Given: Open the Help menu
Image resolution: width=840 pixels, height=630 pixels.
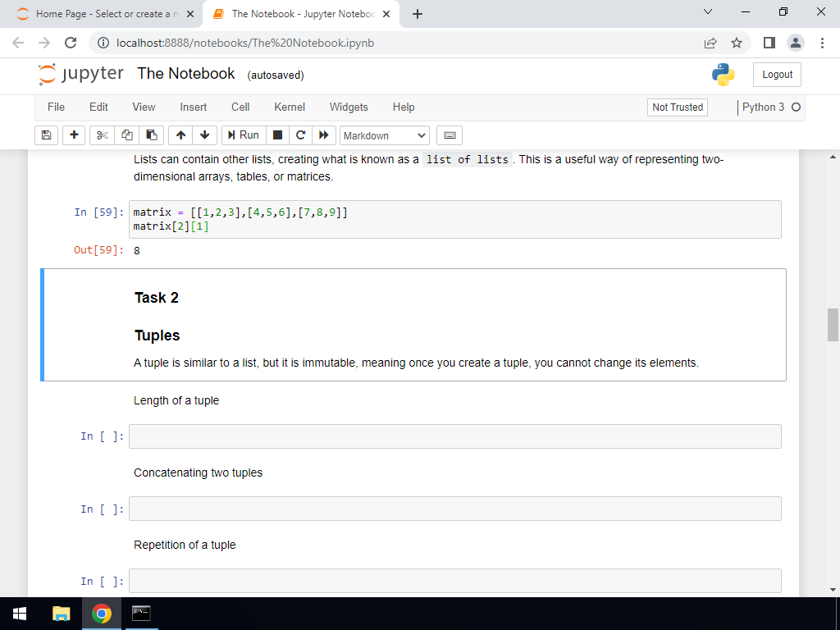Looking at the screenshot, I should [404, 107].
